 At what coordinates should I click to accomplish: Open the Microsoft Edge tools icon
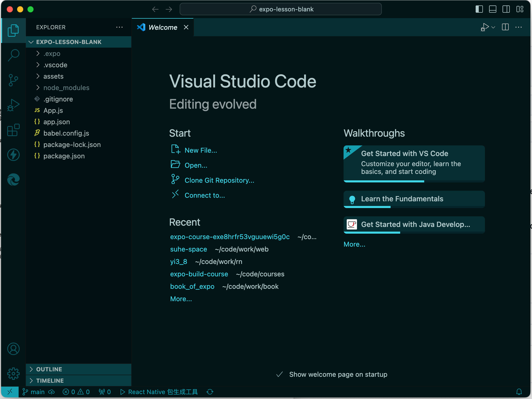tap(13, 180)
